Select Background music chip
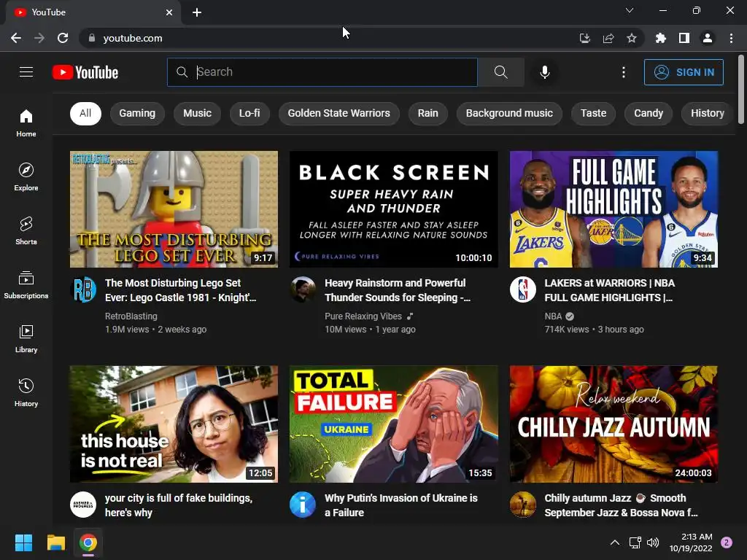Image resolution: width=747 pixels, height=560 pixels. tap(509, 113)
